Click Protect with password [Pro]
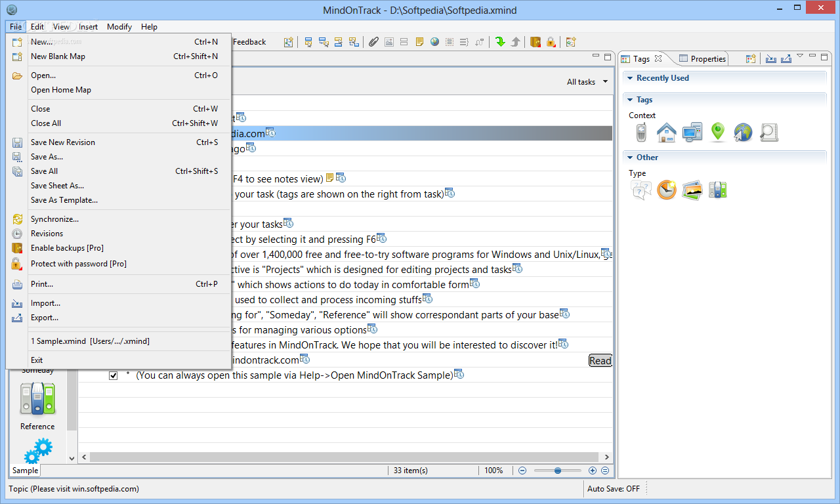 (119, 264)
